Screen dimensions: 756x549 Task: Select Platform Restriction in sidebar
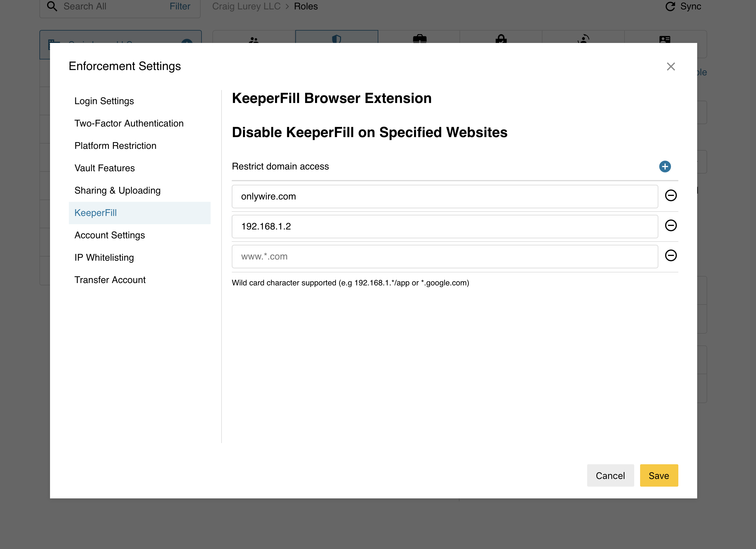(115, 146)
